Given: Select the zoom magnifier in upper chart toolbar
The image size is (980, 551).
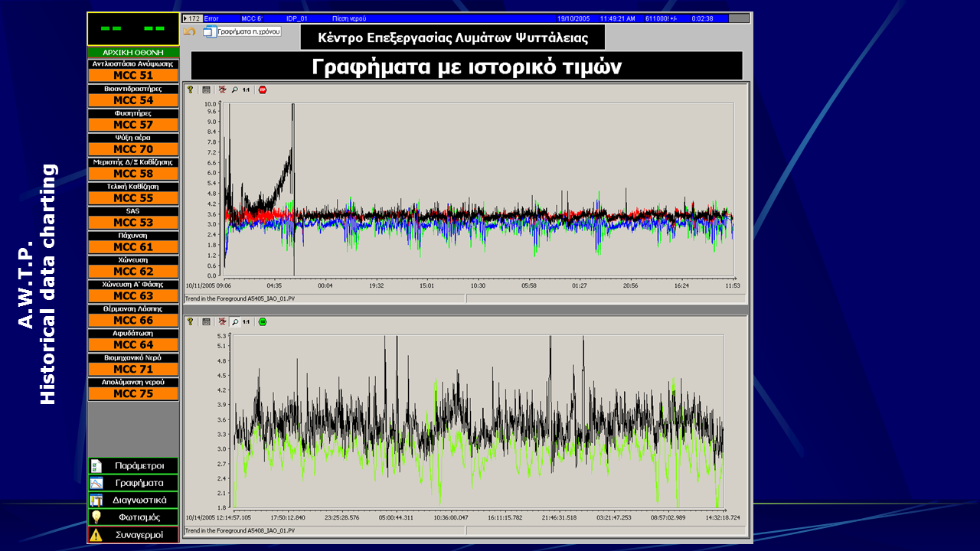Looking at the screenshot, I should click(234, 90).
